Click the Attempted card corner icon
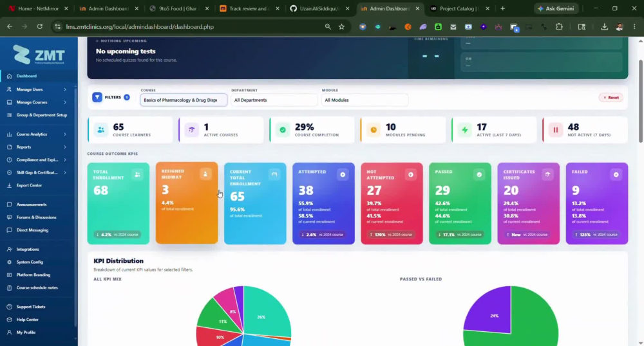Screen dimensions: 644x346 [343, 175]
